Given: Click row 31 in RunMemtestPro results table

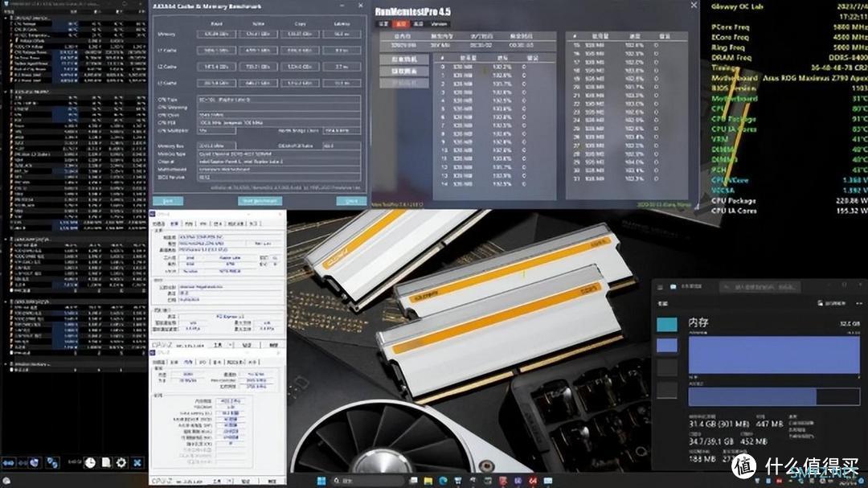Looking at the screenshot, I should tap(628, 178).
